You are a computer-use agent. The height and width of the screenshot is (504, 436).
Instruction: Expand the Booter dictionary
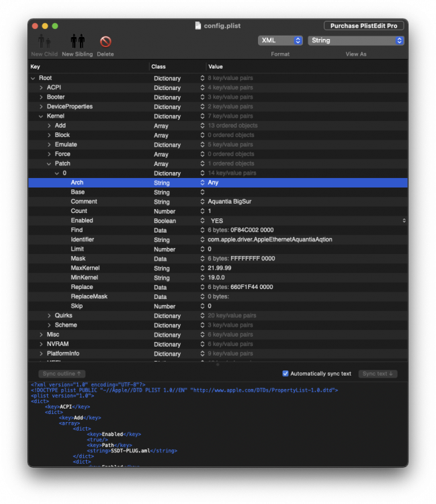coord(41,97)
